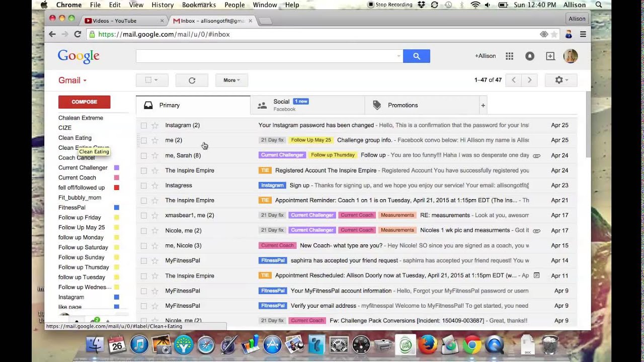The width and height of the screenshot is (644, 362).
Task: Switch to the Social inbox tab
Action: pyautogui.click(x=307, y=105)
